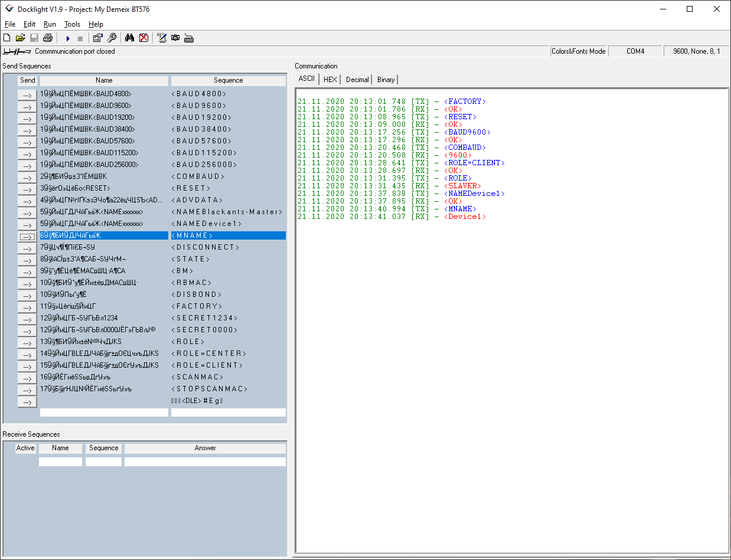The image size is (731, 560).
Task: Click the port connection status icon
Action: click(x=17, y=51)
